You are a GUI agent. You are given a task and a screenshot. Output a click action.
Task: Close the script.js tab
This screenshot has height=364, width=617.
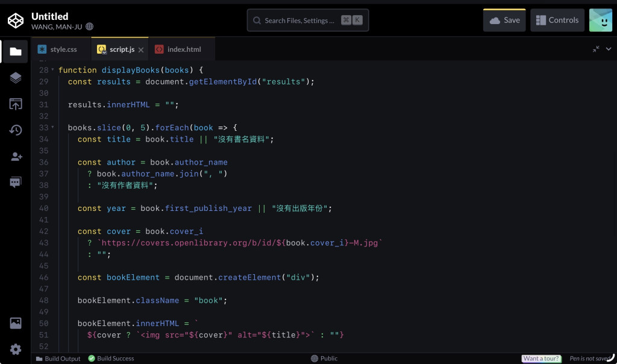[141, 49]
